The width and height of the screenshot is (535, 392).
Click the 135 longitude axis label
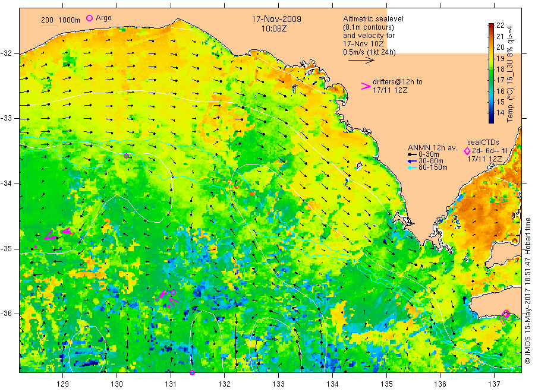click(x=386, y=384)
